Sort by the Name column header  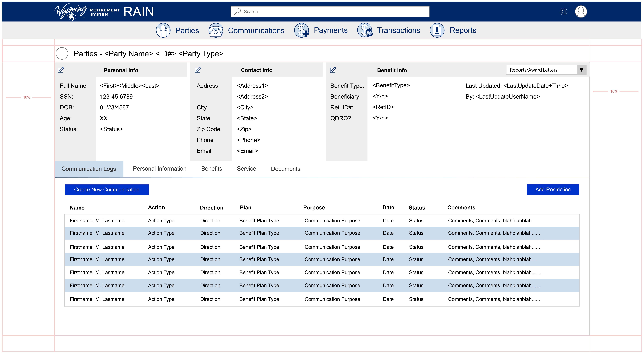coord(77,208)
